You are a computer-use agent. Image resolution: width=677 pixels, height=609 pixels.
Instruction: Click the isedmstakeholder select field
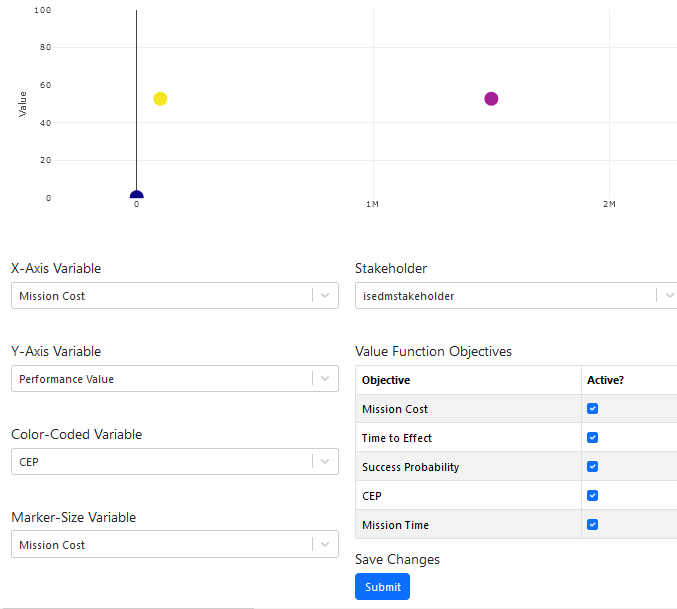click(x=500, y=296)
